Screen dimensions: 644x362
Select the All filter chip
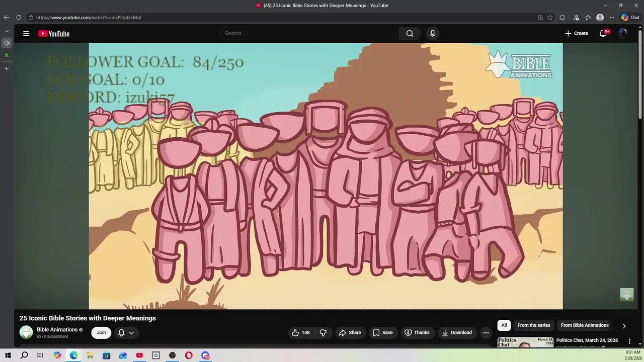(x=504, y=325)
